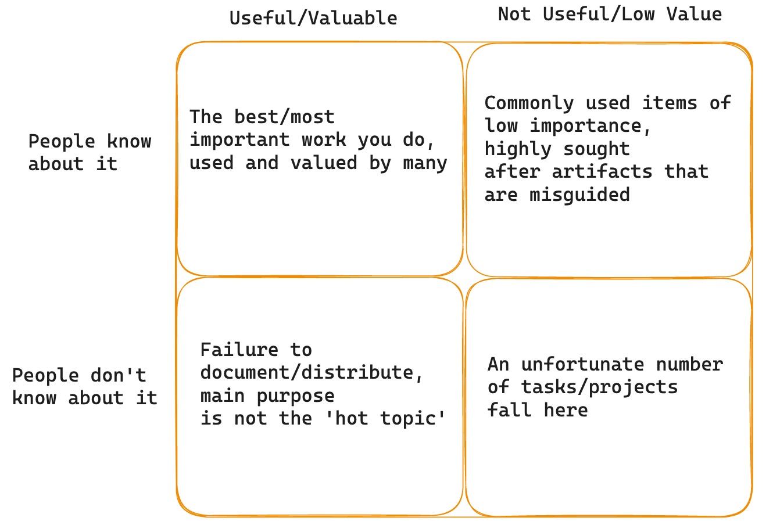
Task: Select the 'after artifacts that' text line
Action: tap(596, 171)
